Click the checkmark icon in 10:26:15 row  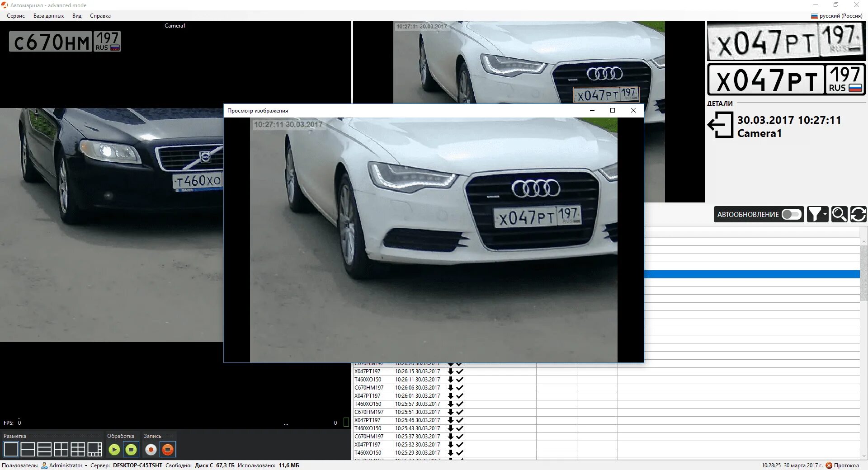(x=459, y=371)
